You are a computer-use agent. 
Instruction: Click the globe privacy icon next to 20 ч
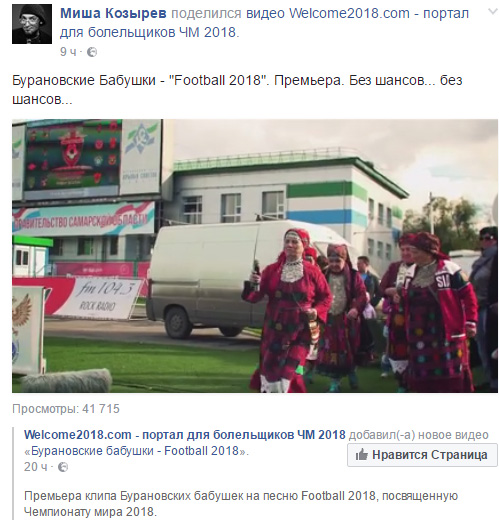(63, 467)
